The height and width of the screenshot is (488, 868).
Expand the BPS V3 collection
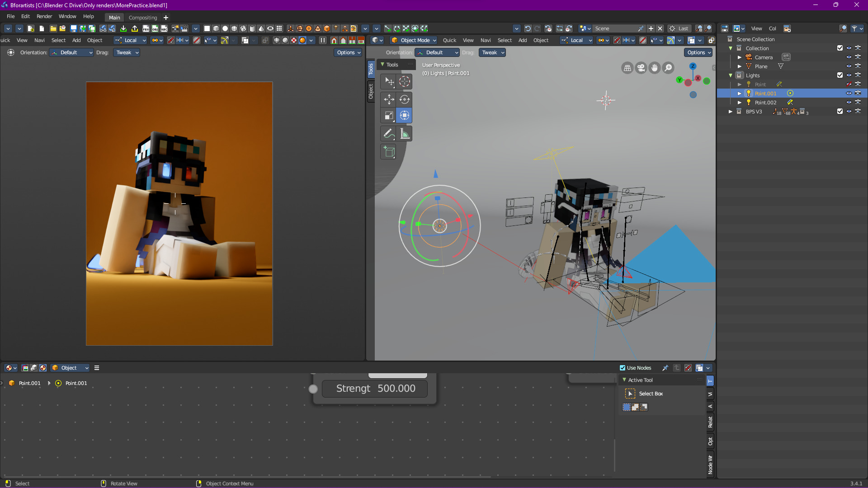pyautogui.click(x=730, y=112)
